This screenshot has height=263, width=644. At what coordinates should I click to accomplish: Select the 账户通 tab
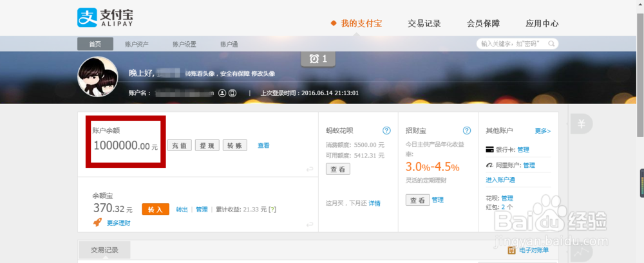[x=229, y=44]
